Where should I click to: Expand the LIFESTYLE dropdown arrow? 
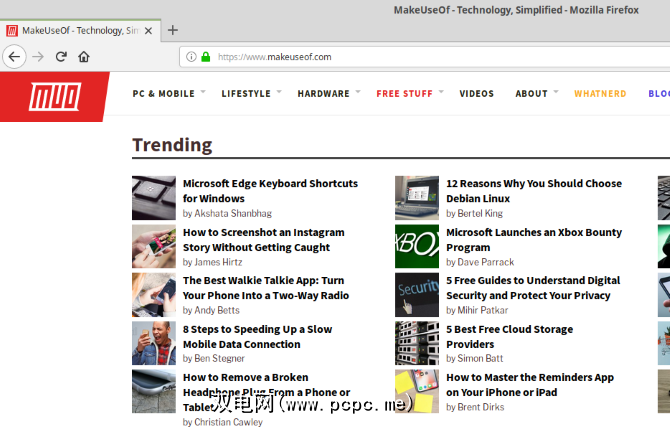click(x=279, y=91)
